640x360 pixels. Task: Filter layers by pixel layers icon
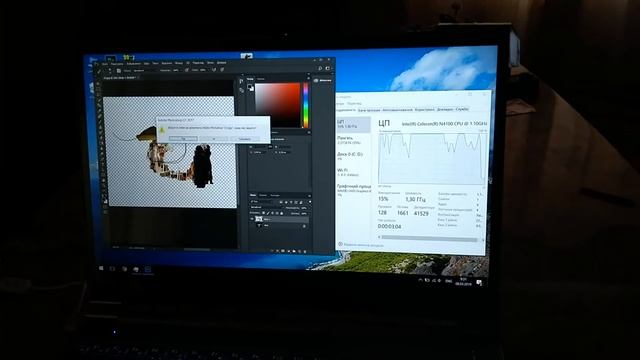[x=281, y=202]
